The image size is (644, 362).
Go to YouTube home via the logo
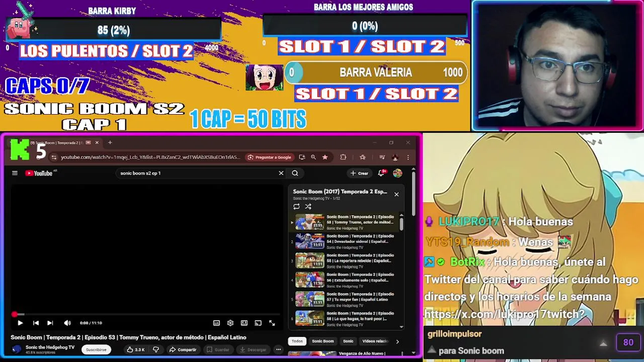click(x=39, y=173)
